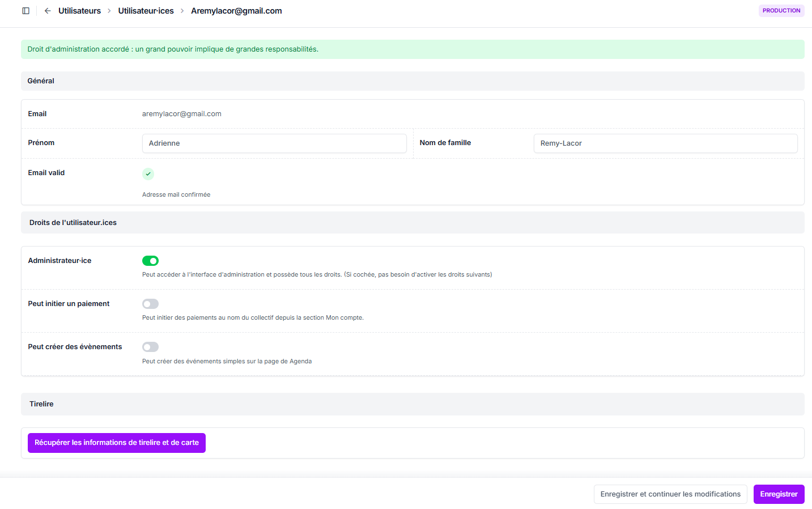Toggle the sidebar panel icon
The image size is (812, 509).
click(x=25, y=11)
